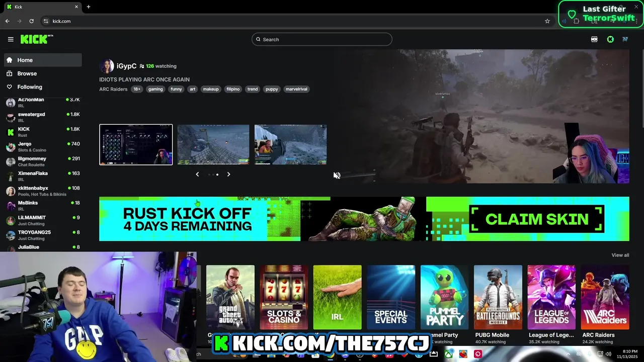Click the magnifier icon in search bar
The image size is (644, 362).
tap(258, 39)
